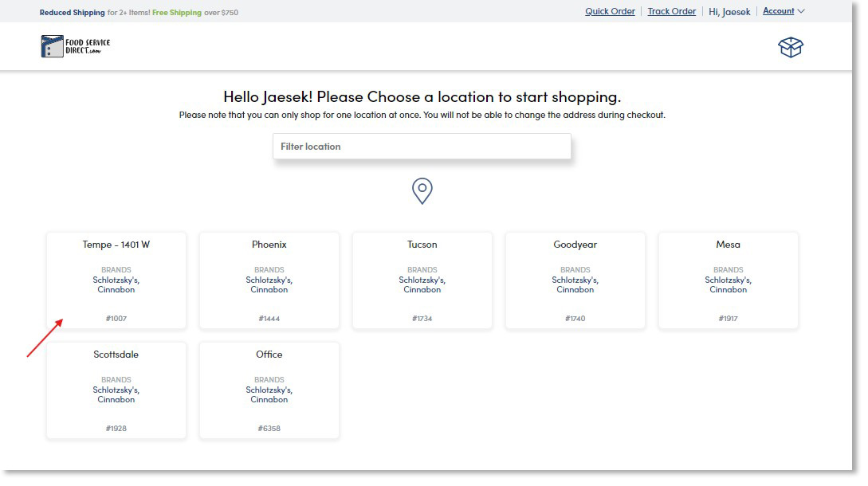Open the Track Order link
This screenshot has width=868, height=486.
671,11
